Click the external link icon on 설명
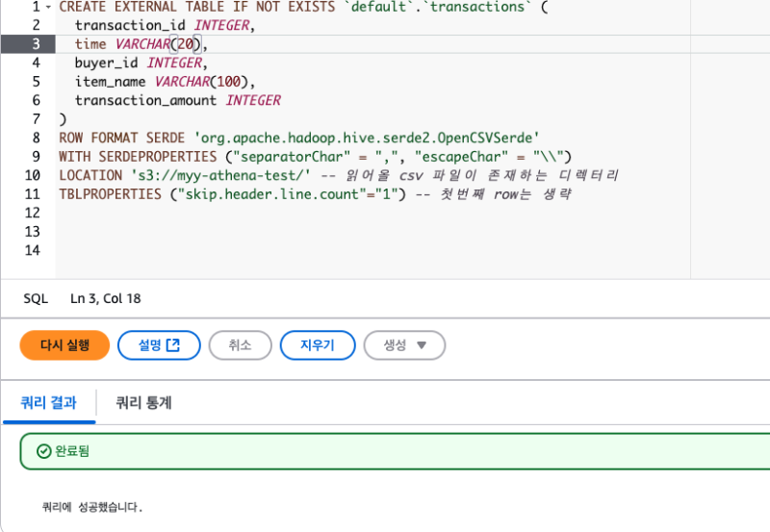Viewport: 770px width, 532px height. coord(173,345)
